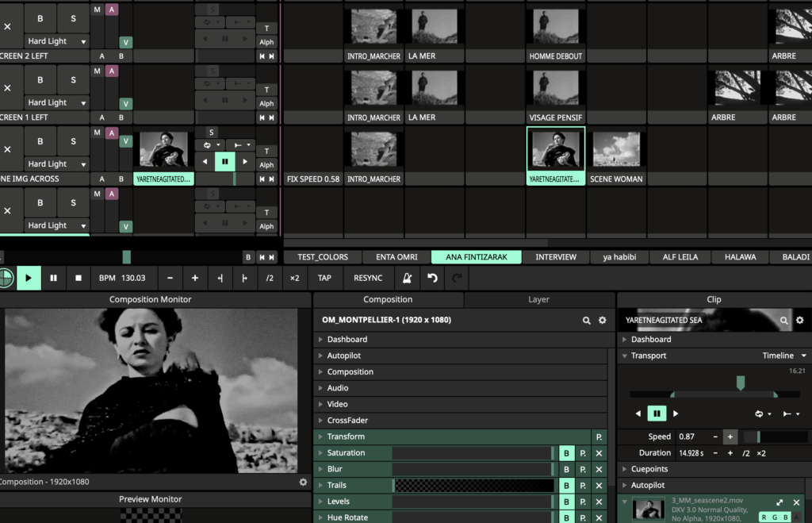The image size is (812, 523).
Task: Click the metronome icon in the transport bar
Action: pyautogui.click(x=407, y=279)
